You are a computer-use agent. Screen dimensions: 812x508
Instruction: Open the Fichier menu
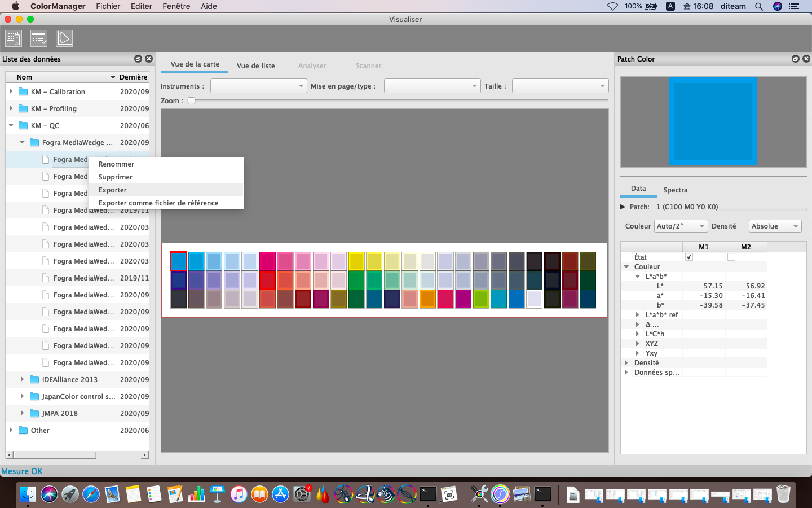108,6
